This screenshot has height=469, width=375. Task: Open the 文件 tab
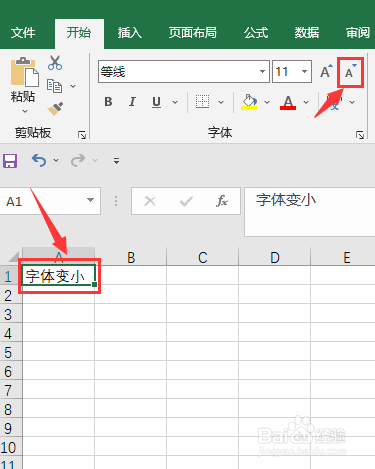(x=23, y=33)
